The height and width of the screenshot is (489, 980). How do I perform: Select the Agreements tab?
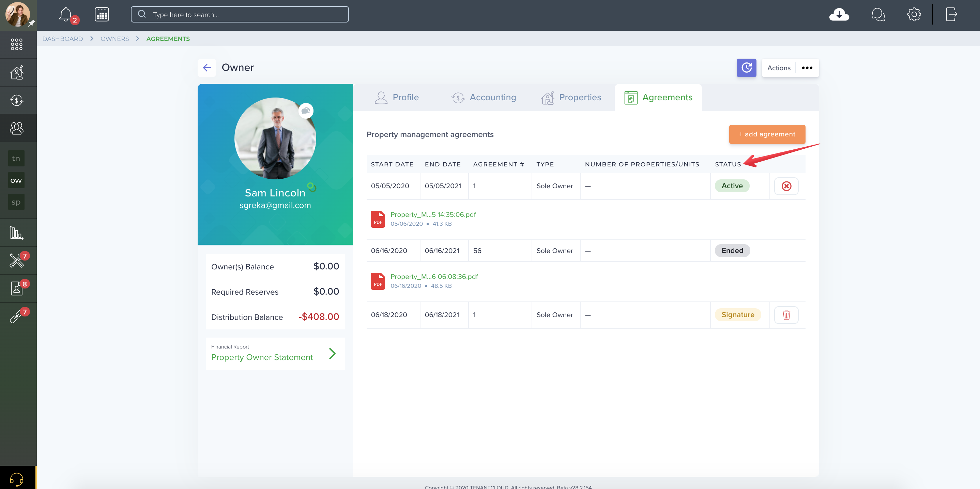pos(658,98)
